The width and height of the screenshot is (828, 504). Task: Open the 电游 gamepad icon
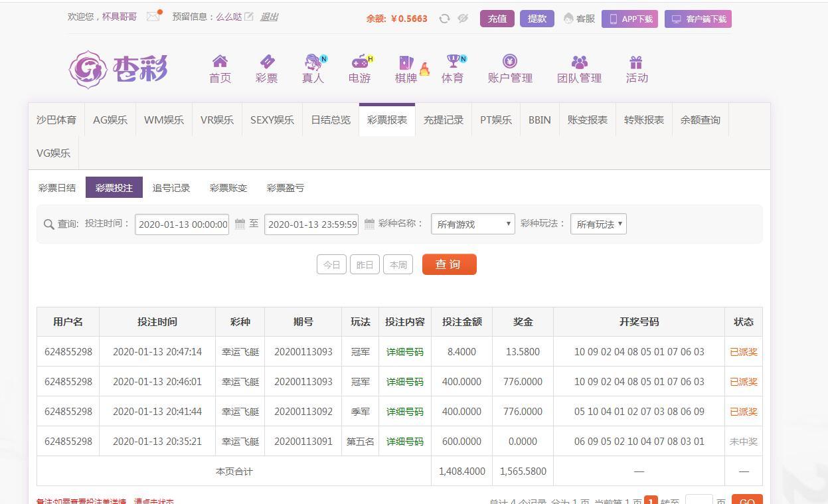[359, 62]
